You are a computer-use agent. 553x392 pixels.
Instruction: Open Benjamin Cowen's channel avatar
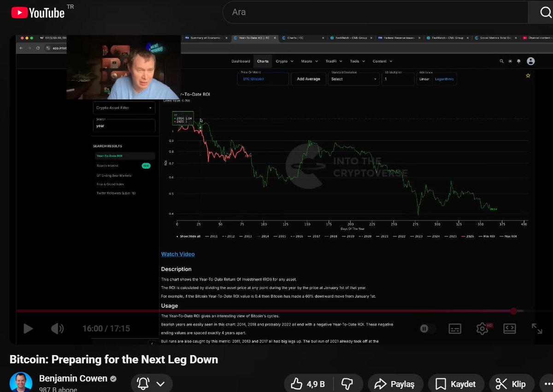click(x=21, y=383)
